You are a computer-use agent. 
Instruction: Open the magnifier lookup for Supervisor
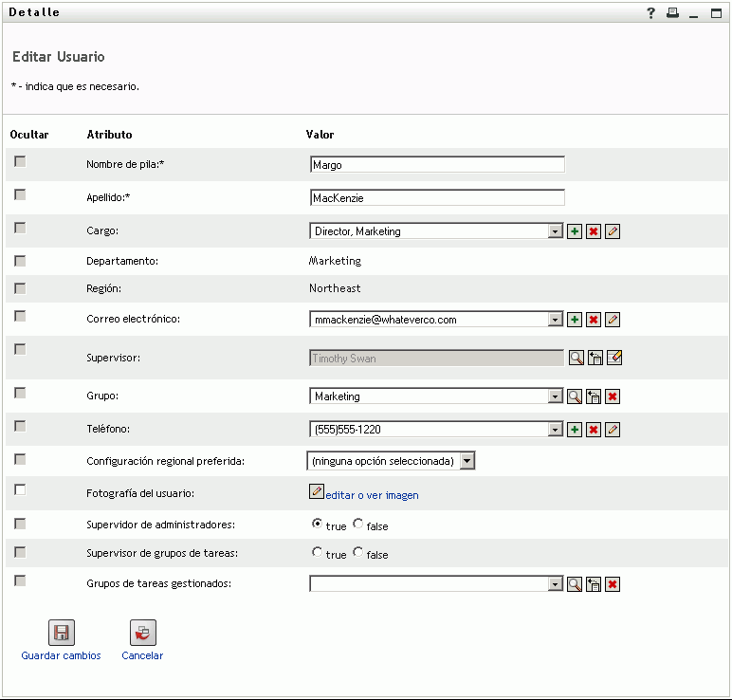coord(575,358)
